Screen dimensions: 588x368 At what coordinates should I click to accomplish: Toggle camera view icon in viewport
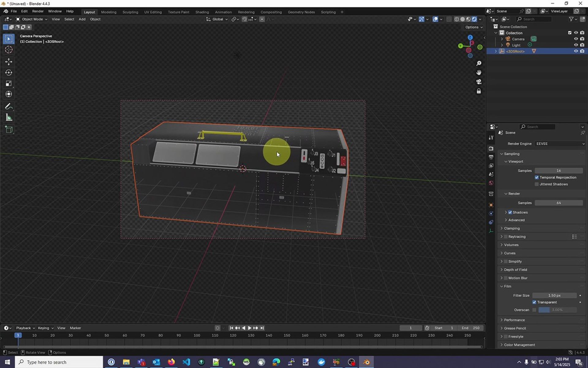tap(479, 82)
